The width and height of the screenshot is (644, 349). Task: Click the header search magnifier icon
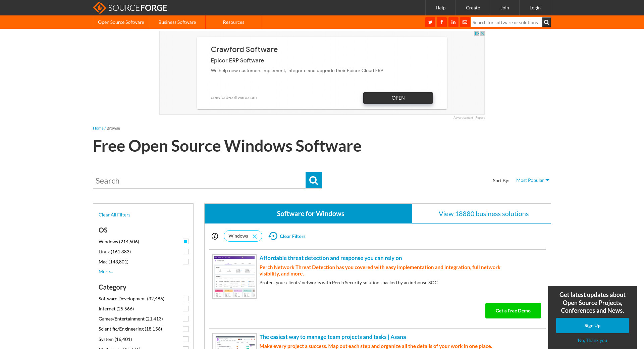546,22
